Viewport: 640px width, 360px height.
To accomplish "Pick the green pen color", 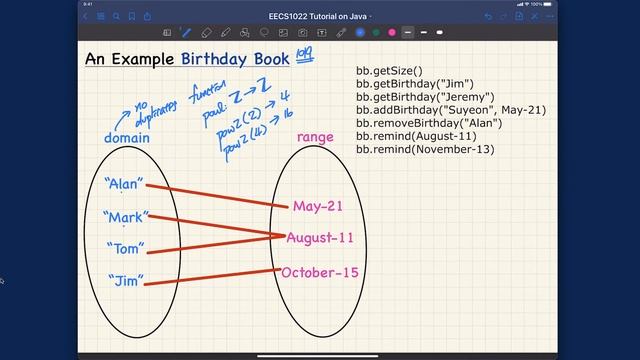I will pyautogui.click(x=376, y=32).
